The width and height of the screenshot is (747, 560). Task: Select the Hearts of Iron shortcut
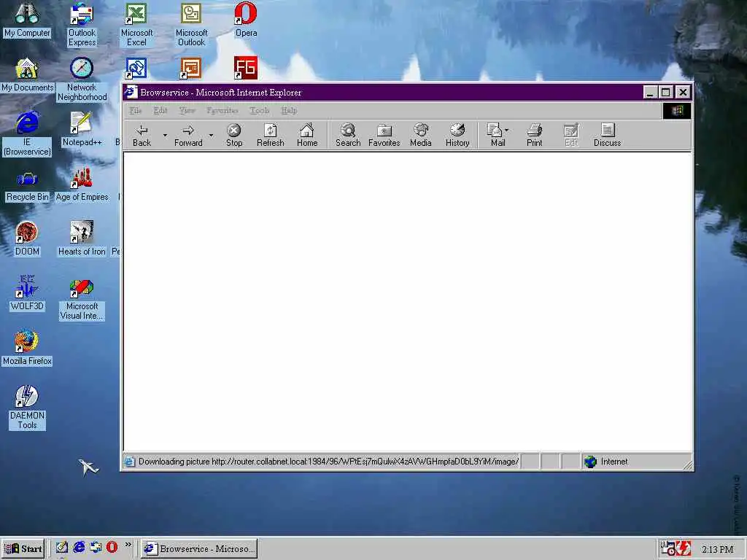[82, 239]
